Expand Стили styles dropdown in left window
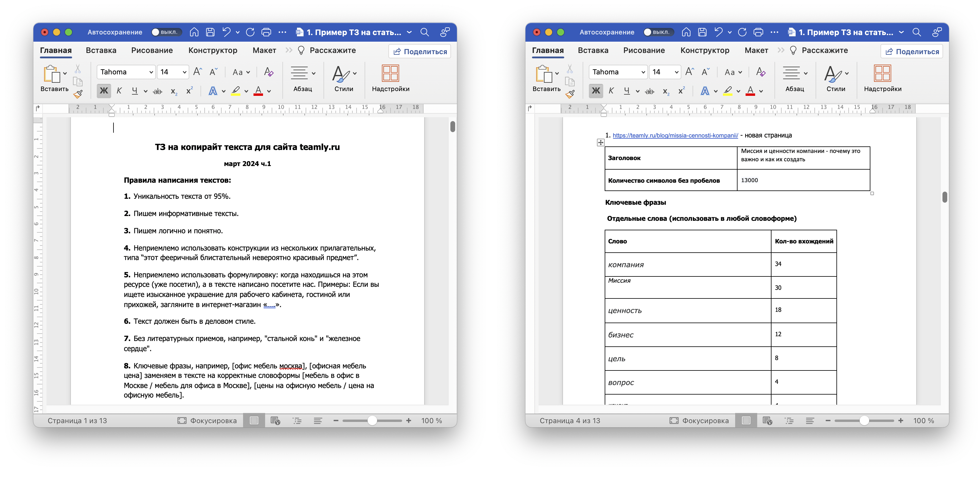The width and height of the screenshot is (980, 488). [x=354, y=73]
